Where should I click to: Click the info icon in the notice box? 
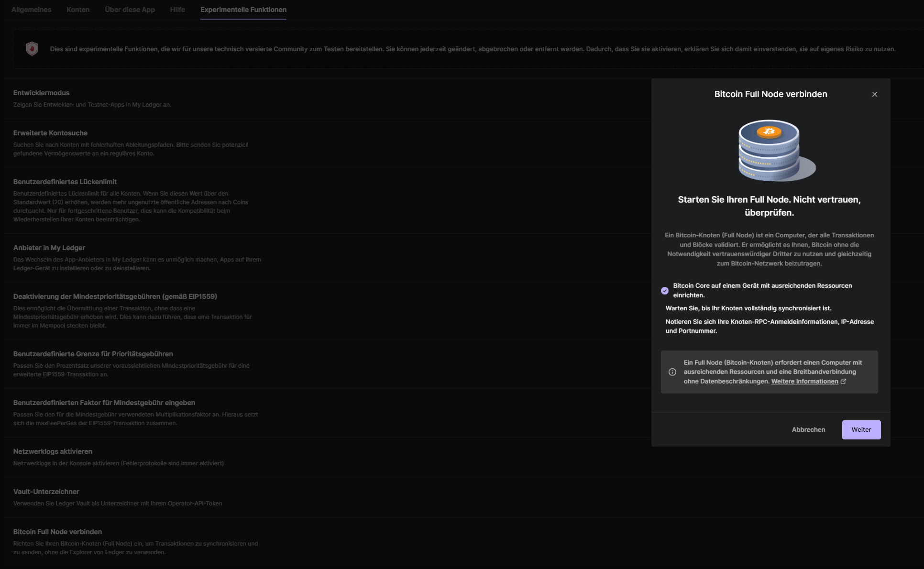[x=672, y=372]
